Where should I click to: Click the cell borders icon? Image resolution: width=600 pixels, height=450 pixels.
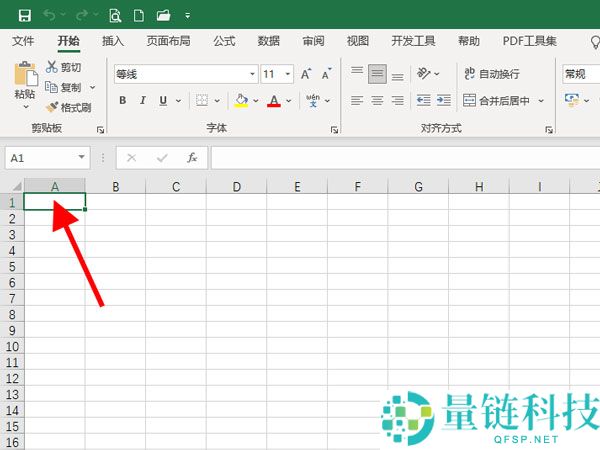pos(202,100)
